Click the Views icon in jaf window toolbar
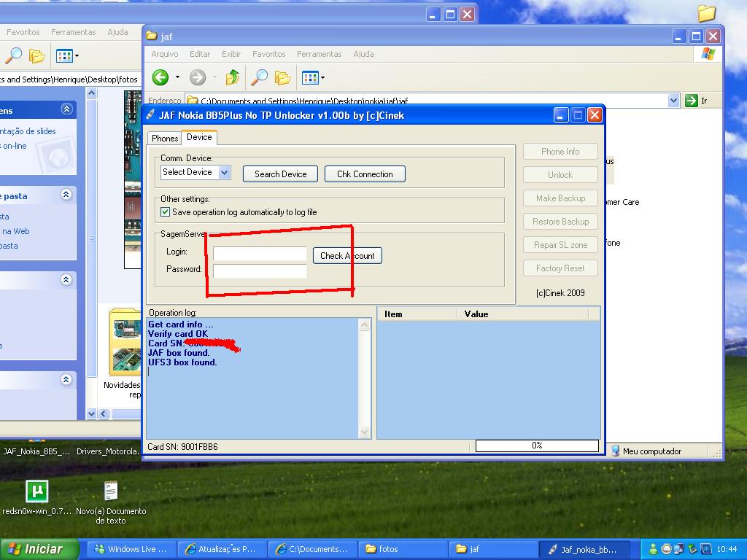Image resolution: width=747 pixels, height=560 pixels. [x=310, y=77]
